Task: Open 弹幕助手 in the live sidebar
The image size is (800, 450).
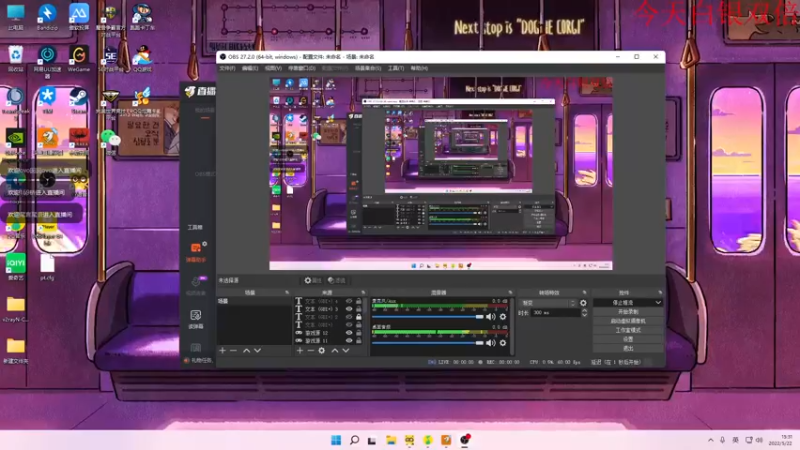Action: click(x=196, y=252)
